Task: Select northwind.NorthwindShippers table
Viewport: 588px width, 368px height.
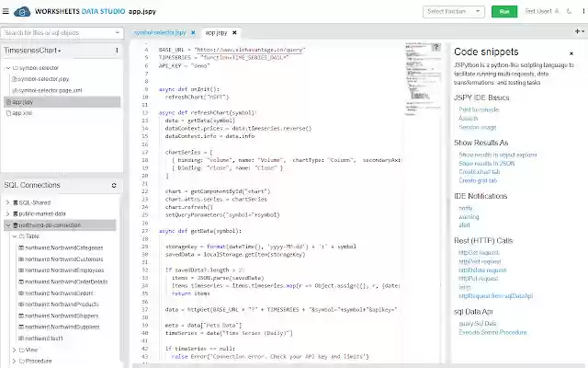Action: pos(59,316)
